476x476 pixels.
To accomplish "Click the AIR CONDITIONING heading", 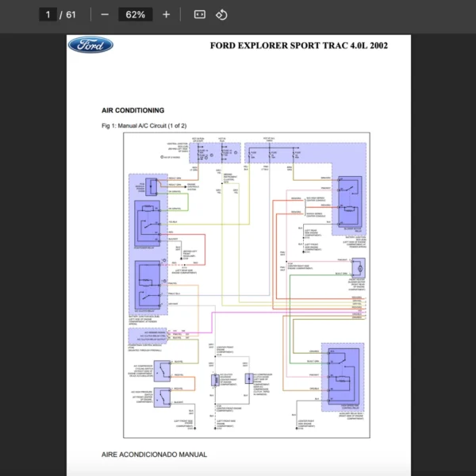I will 133,110.
